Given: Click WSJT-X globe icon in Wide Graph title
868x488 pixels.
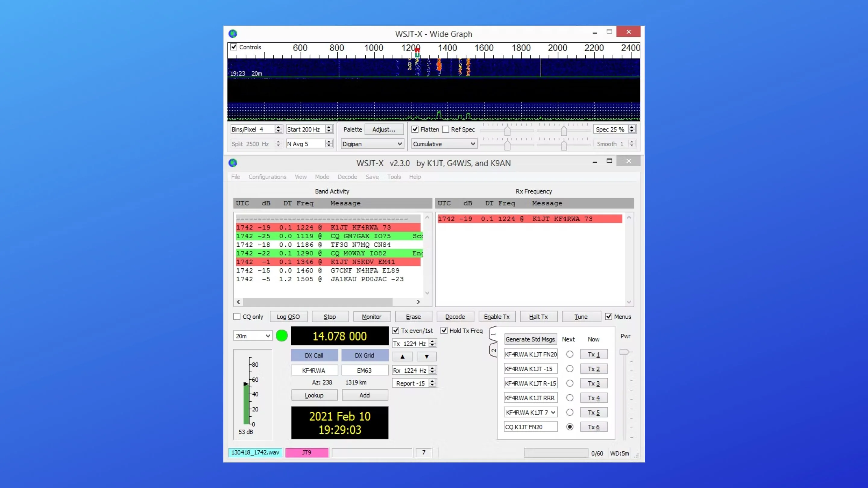Looking at the screenshot, I should point(233,34).
